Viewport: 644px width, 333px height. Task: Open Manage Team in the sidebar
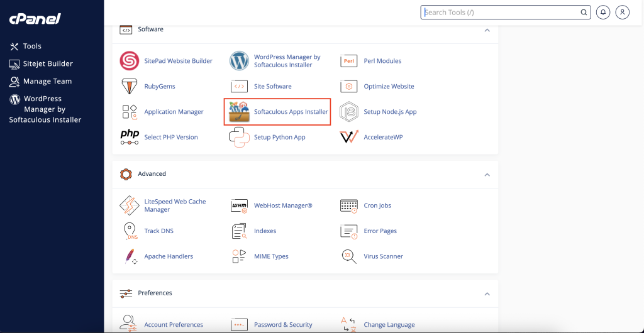point(41,82)
